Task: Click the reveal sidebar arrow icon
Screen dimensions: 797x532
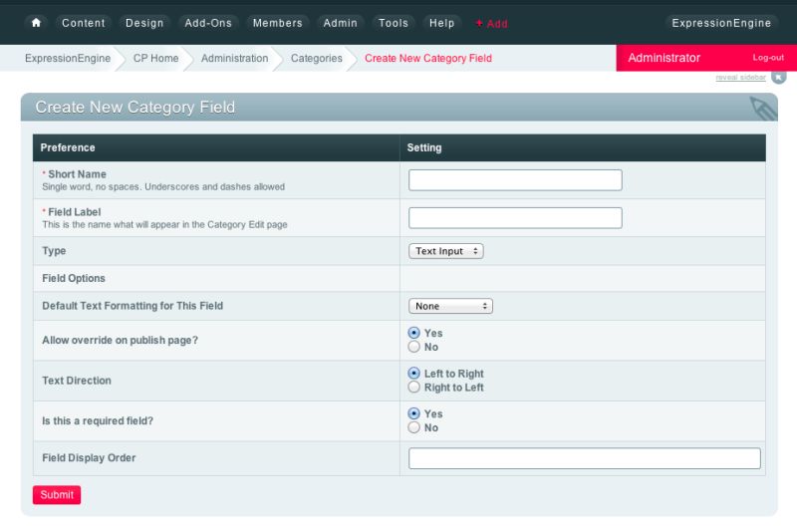Action: coord(778,78)
